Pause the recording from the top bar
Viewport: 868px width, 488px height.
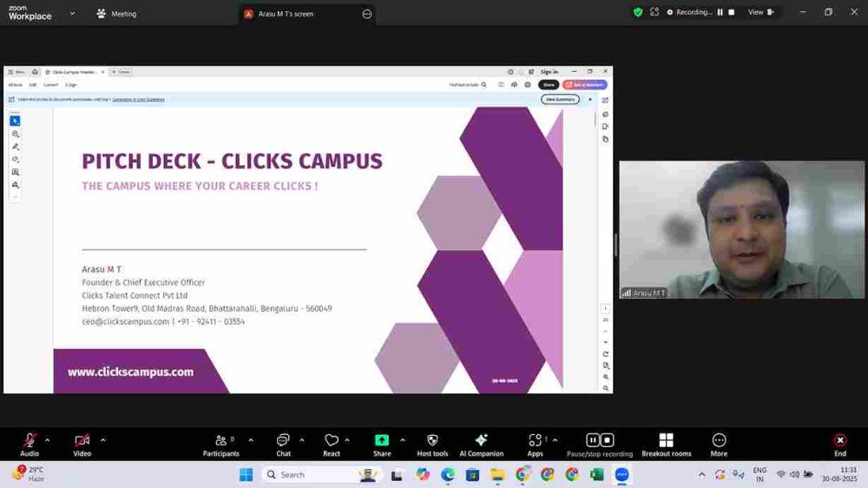coord(720,12)
